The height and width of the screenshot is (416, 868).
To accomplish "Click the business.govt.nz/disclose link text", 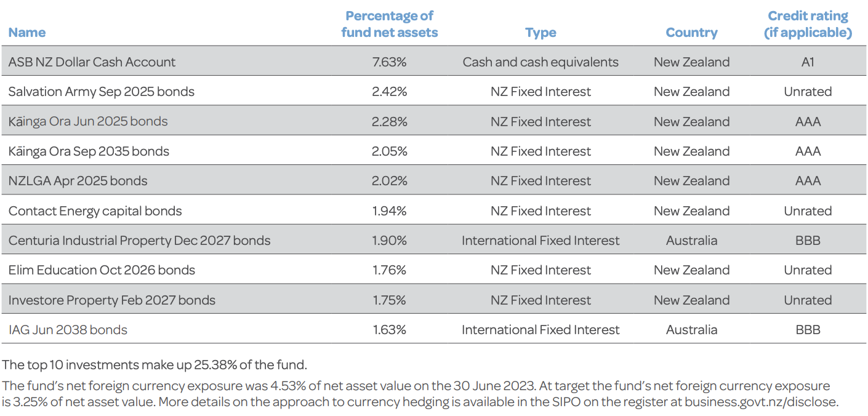I will [x=761, y=402].
